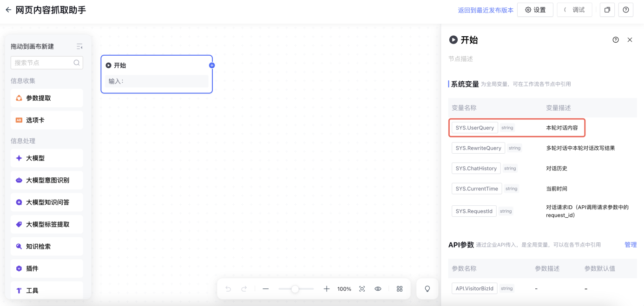Select the 大模型 node
644x306 pixels.
coord(46,158)
